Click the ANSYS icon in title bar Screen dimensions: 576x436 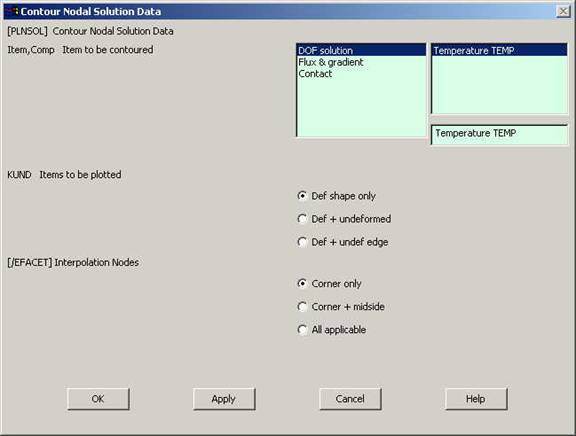(x=12, y=12)
